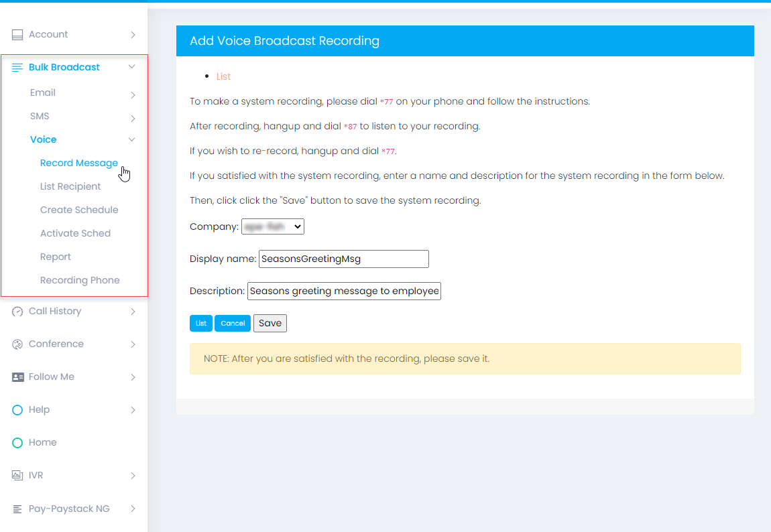Screen dimensions: 771x532
Task: Open IVR using its sidebar icon
Action: coord(16,475)
